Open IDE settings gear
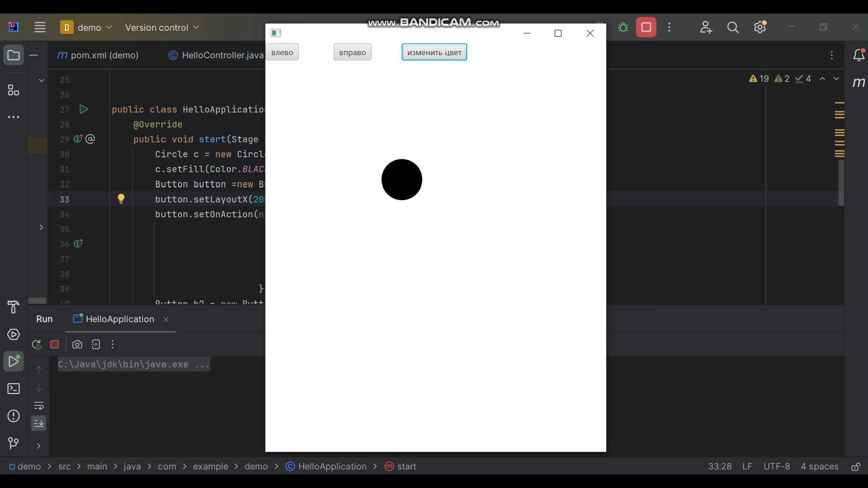 760,28
